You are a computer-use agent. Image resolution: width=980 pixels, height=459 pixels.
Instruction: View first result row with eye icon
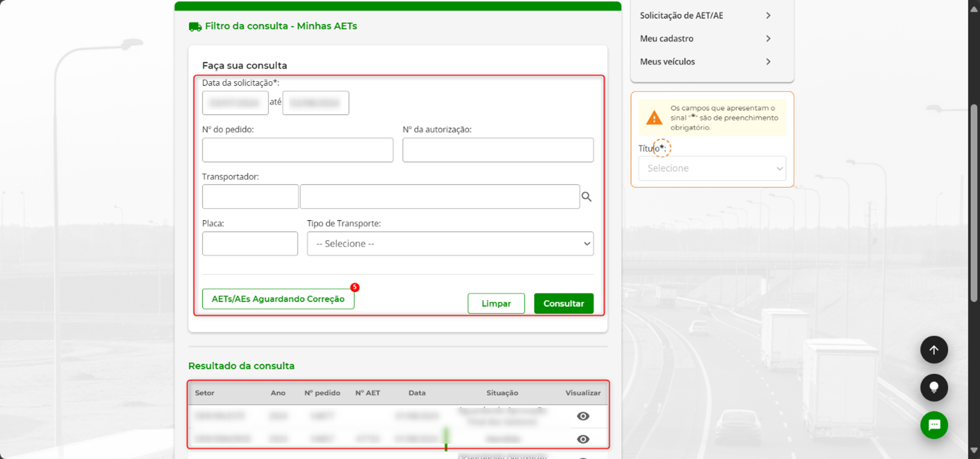[x=583, y=416]
